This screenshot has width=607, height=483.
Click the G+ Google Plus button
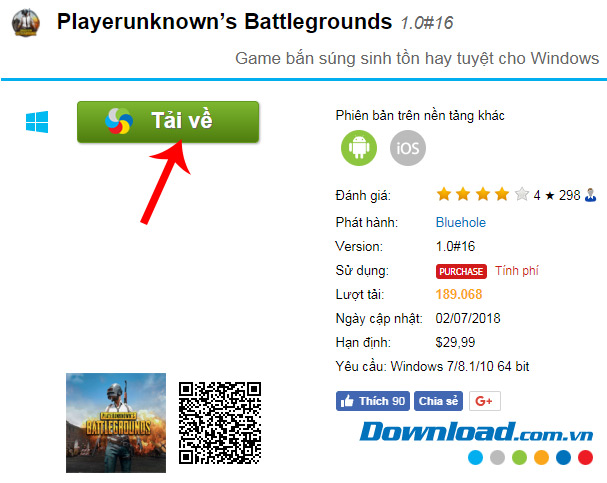pos(485,401)
